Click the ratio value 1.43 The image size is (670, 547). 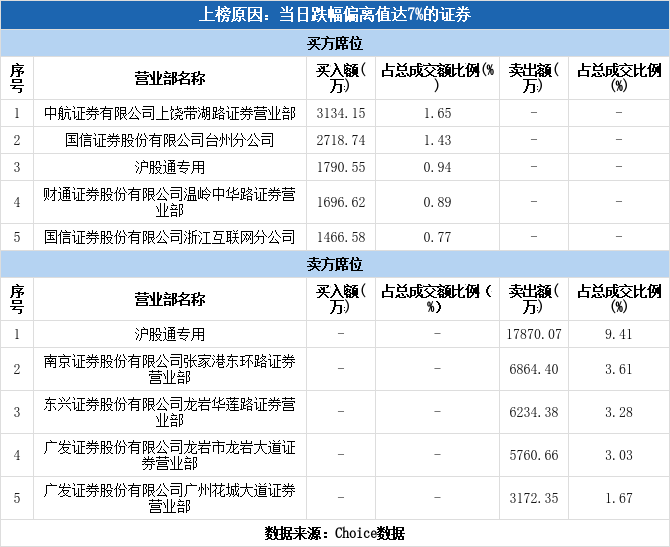click(437, 140)
